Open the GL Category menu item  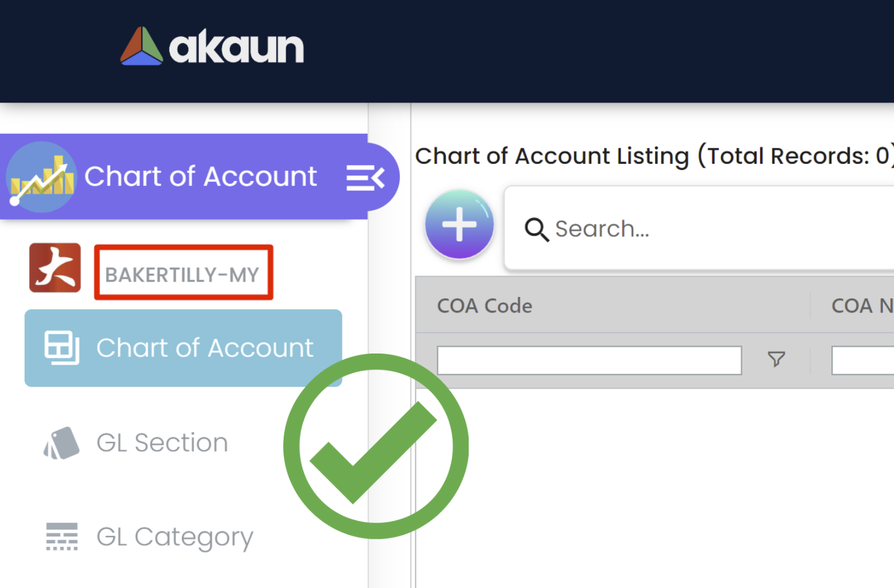(174, 537)
